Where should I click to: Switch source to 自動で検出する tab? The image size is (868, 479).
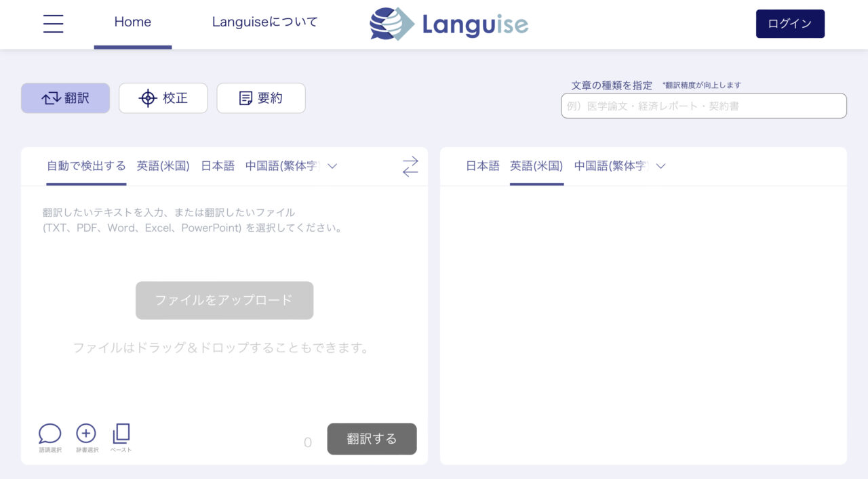(x=85, y=165)
